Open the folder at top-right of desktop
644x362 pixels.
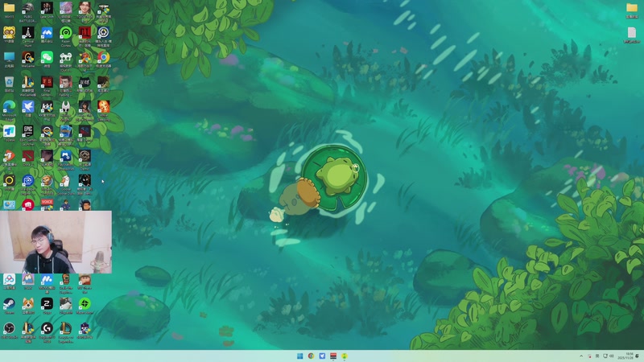632,10
